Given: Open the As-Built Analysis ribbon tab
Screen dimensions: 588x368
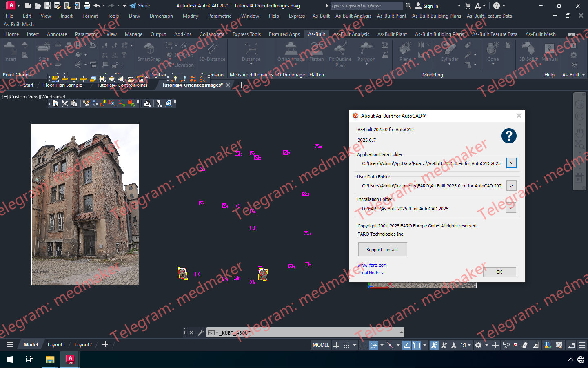Looking at the screenshot, I should coord(351,34).
